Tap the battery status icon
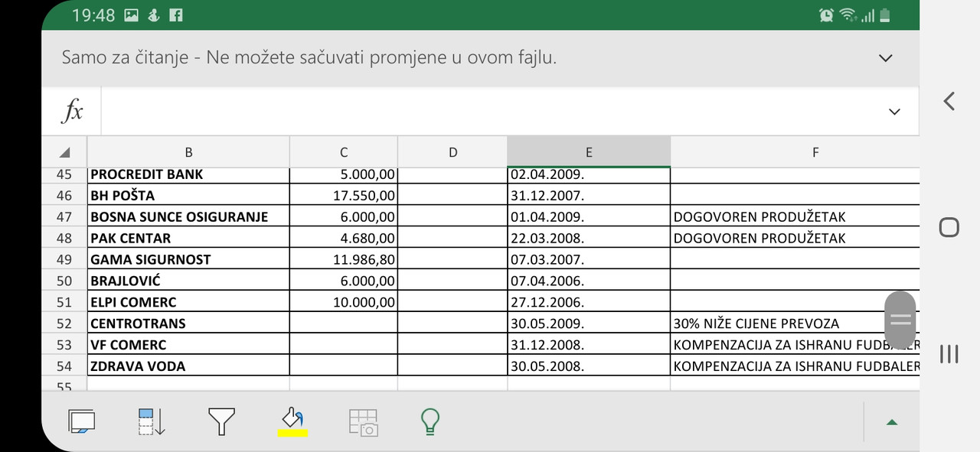 [x=886, y=15]
